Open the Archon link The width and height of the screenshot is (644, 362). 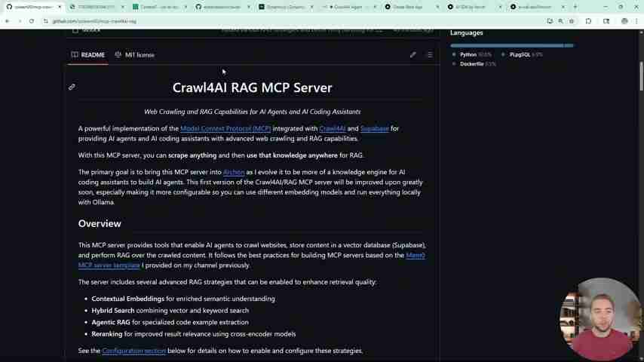click(234, 172)
